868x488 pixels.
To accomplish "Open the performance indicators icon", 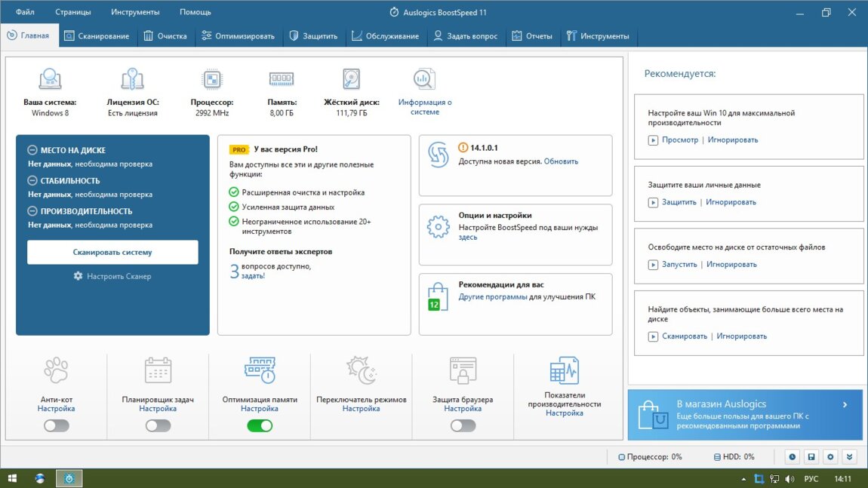I will 564,370.
